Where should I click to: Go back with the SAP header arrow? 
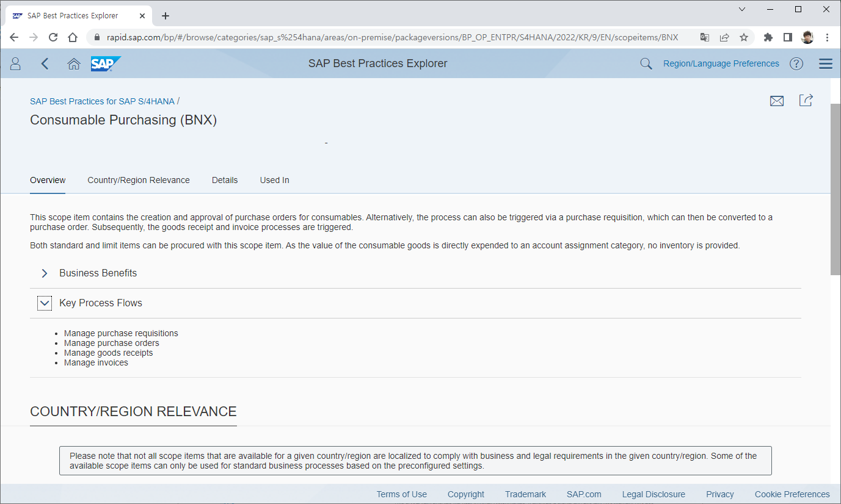coord(45,63)
